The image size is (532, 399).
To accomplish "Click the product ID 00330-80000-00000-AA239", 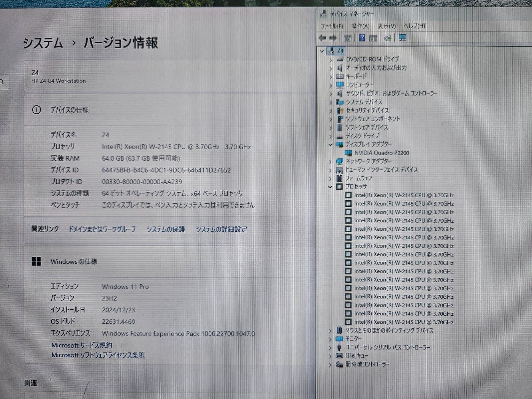I will 142,182.
